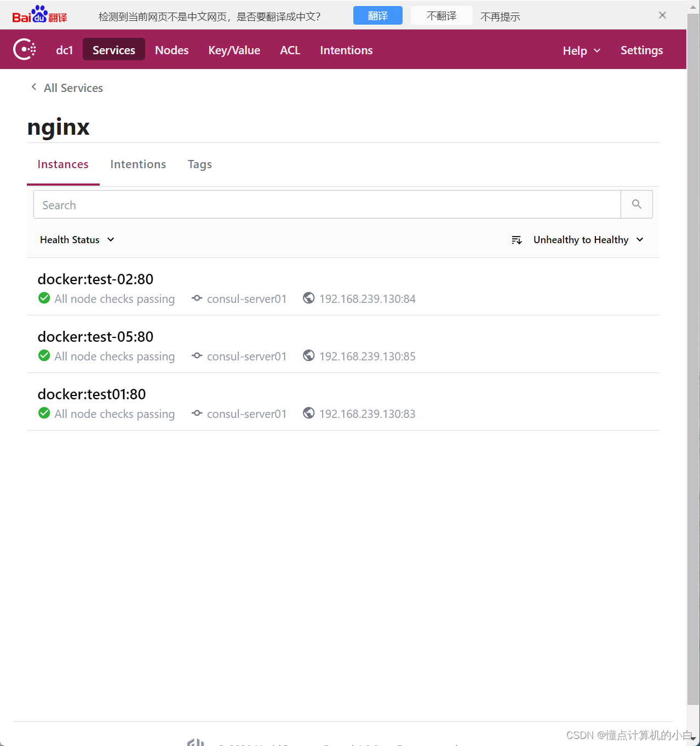Expand the Help menu
Viewport: 700px width, 746px height.
point(581,50)
